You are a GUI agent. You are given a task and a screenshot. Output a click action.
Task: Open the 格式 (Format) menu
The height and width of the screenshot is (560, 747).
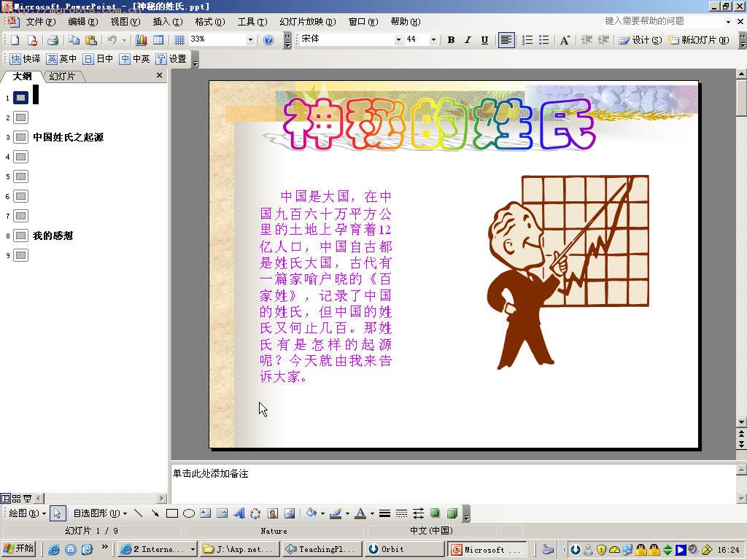tap(210, 21)
